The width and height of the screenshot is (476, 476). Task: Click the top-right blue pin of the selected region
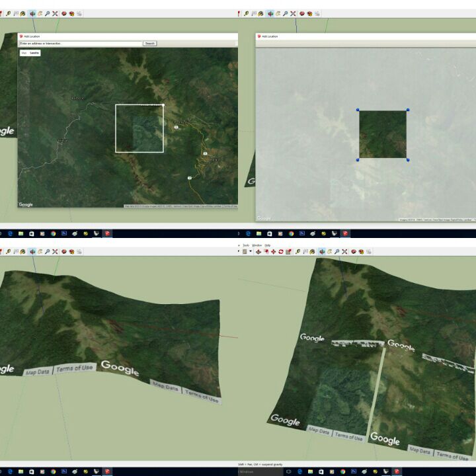(x=408, y=110)
